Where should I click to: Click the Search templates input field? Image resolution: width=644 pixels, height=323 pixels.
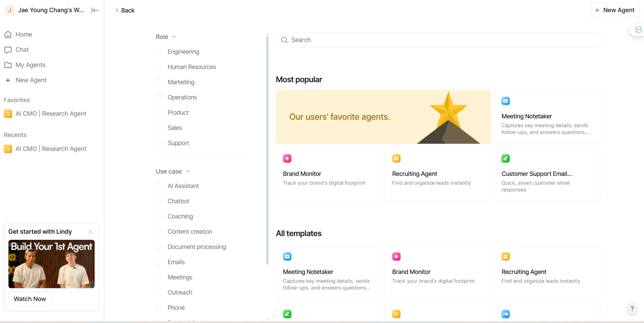click(x=438, y=40)
